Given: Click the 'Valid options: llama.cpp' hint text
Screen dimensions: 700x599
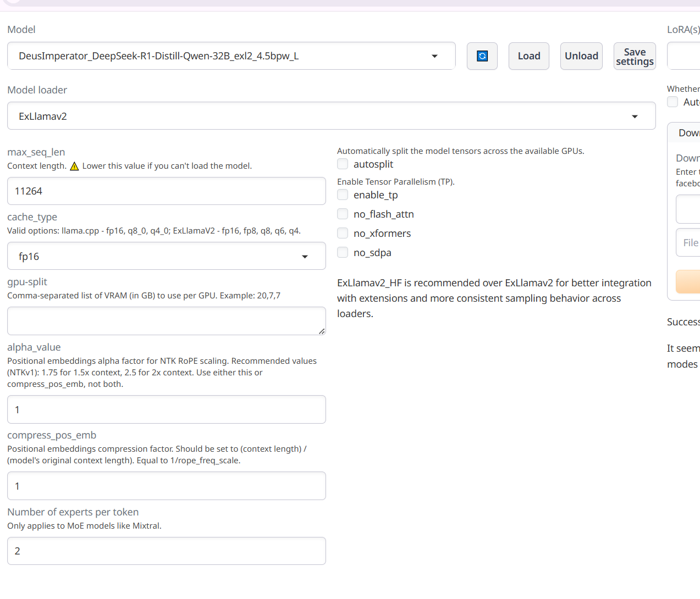Looking at the screenshot, I should (154, 231).
